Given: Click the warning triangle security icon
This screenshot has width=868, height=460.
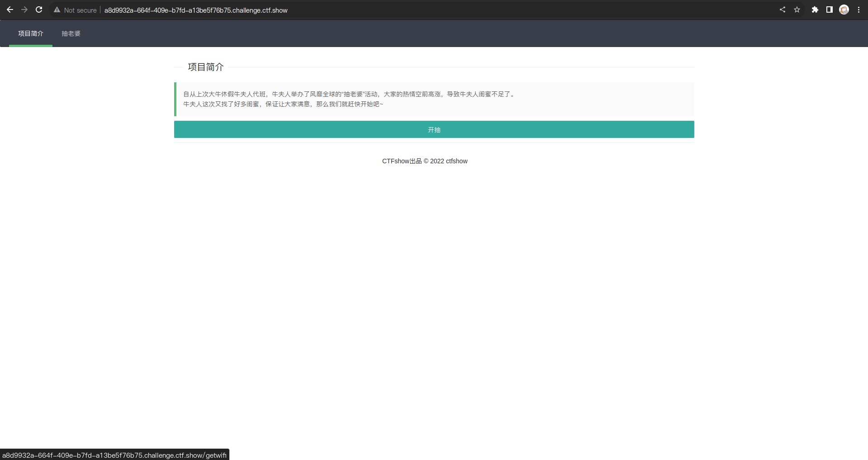Looking at the screenshot, I should (57, 10).
